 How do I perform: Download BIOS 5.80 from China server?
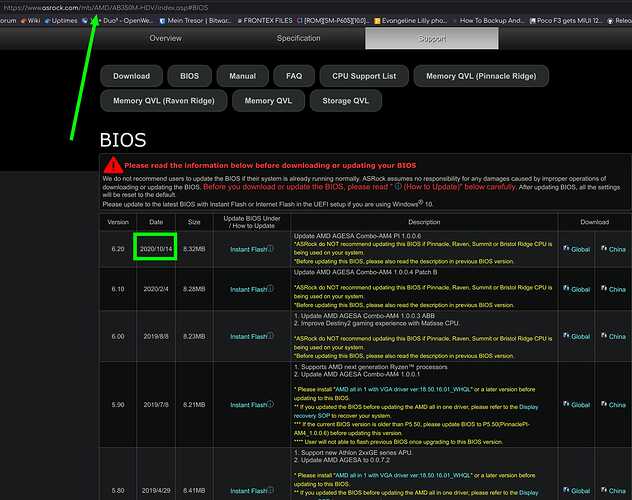[x=613, y=490]
